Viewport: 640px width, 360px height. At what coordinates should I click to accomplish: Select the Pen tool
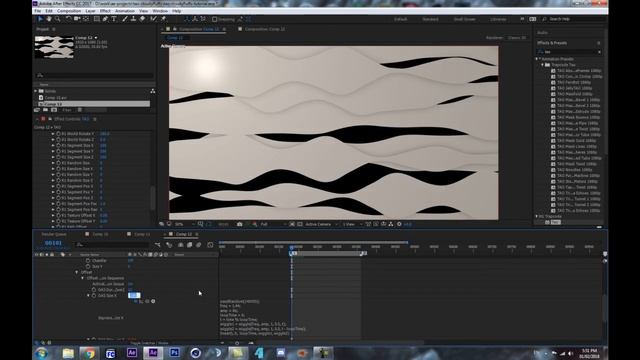[x=105, y=19]
